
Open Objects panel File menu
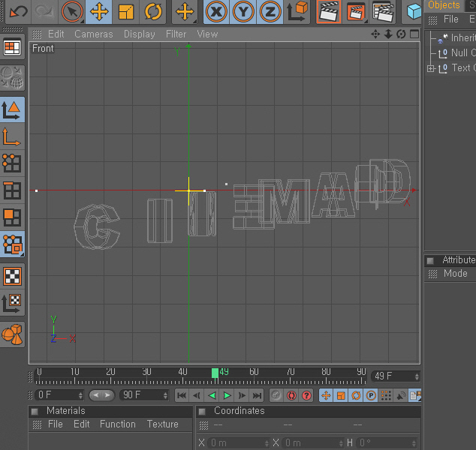pos(450,19)
